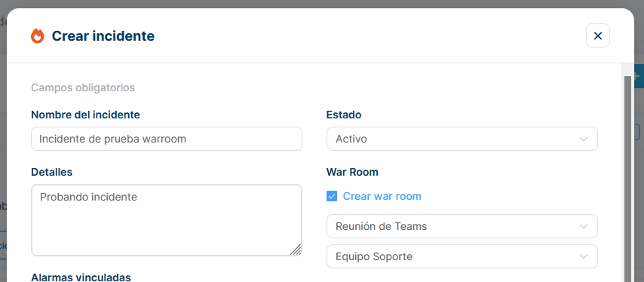Image resolution: width=644 pixels, height=282 pixels.
Task: Click the chevron arrow on Reunión de Teams
Action: tap(583, 226)
